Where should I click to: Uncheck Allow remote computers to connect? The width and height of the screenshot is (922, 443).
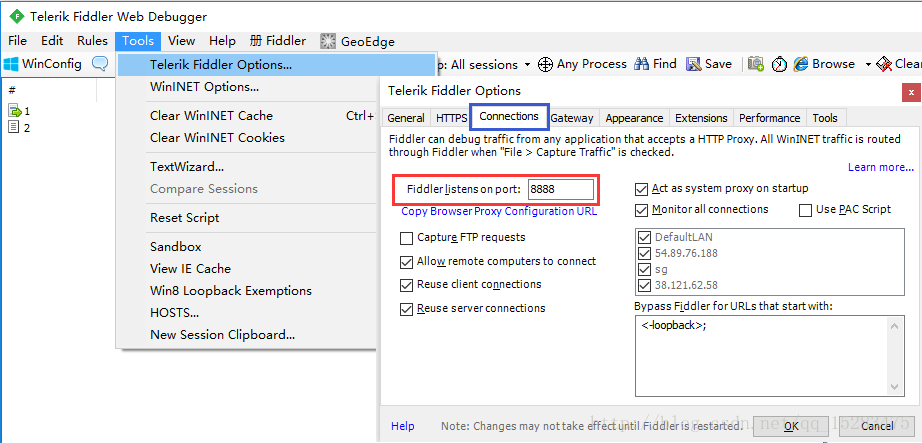point(407,262)
